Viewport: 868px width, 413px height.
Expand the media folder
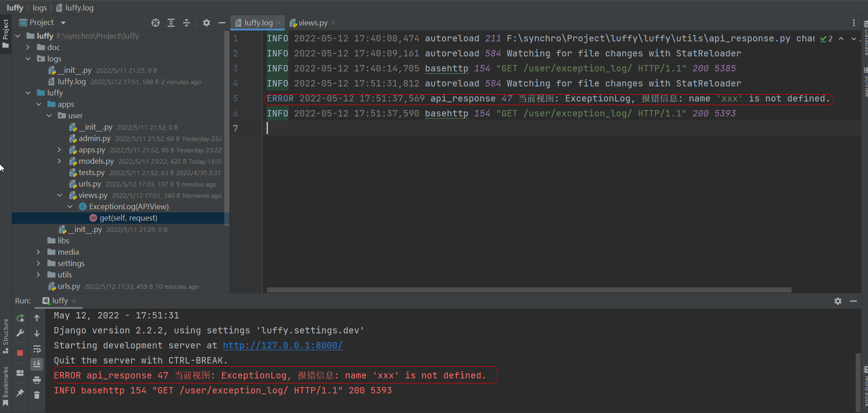click(39, 252)
